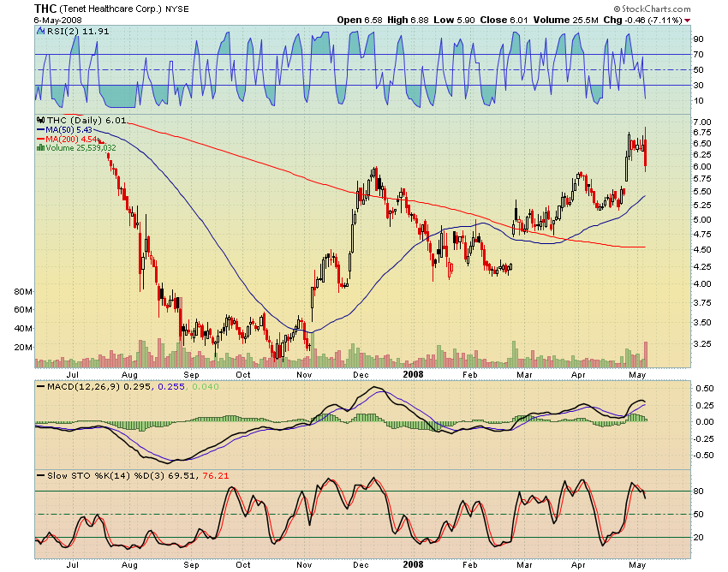The width and height of the screenshot is (728, 572).
Task: Click the Aug label under the price chart
Action: tap(129, 375)
